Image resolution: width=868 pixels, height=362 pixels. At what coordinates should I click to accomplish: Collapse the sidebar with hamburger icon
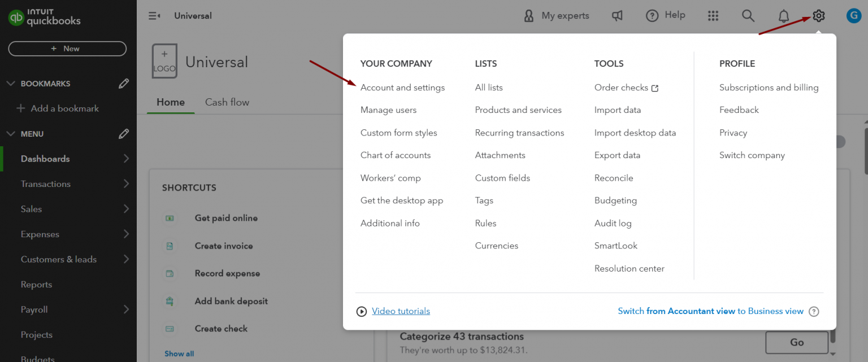(154, 16)
